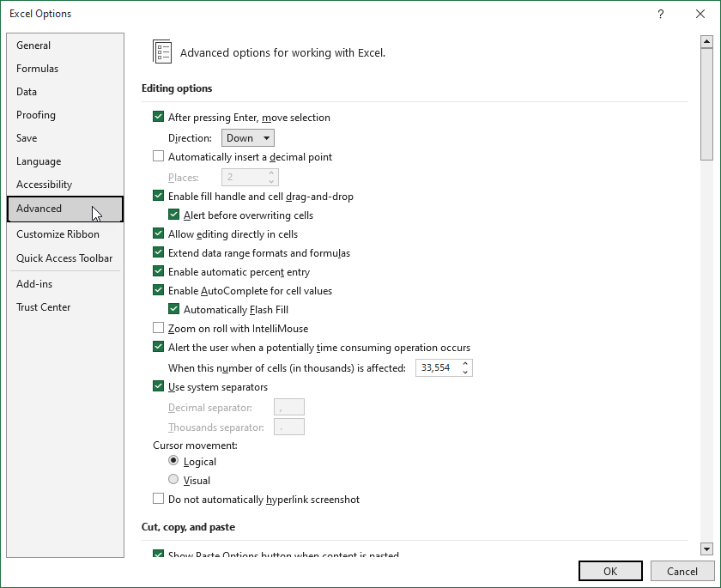Screen dimensions: 721x588
Task: Go to the Formulas section
Action: (38, 68)
